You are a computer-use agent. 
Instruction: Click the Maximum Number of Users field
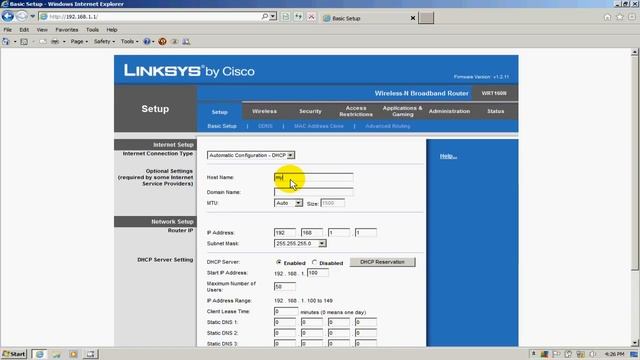pyautogui.click(x=284, y=287)
